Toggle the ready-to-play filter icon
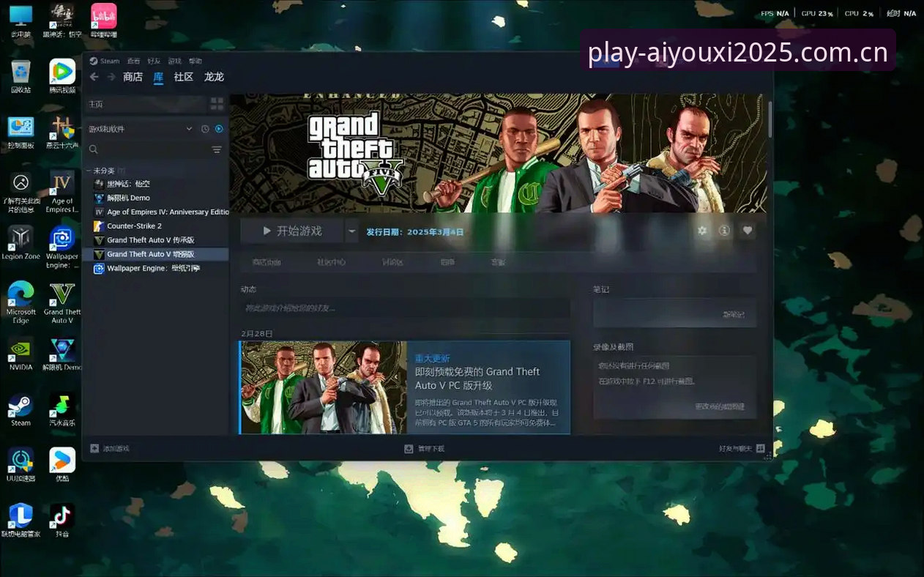Viewport: 924px width, 577px height. pos(219,129)
